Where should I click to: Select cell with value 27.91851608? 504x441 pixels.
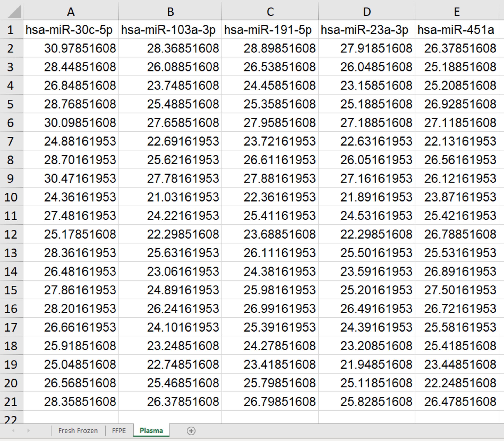(367, 48)
